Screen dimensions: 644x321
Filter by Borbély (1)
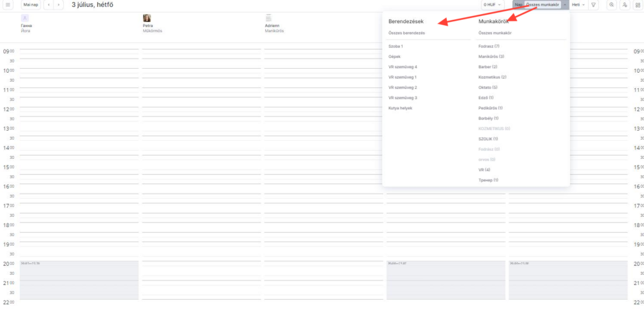(x=488, y=118)
